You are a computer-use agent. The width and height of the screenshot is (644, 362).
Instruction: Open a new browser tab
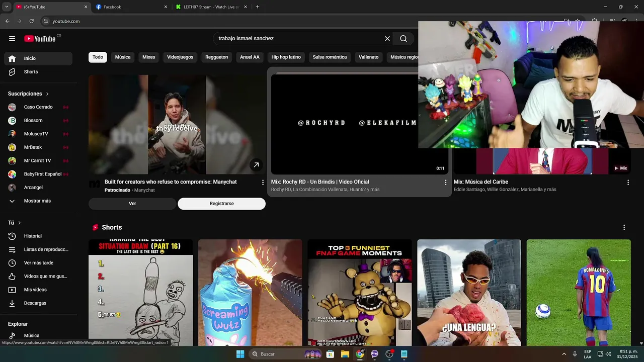click(x=258, y=7)
